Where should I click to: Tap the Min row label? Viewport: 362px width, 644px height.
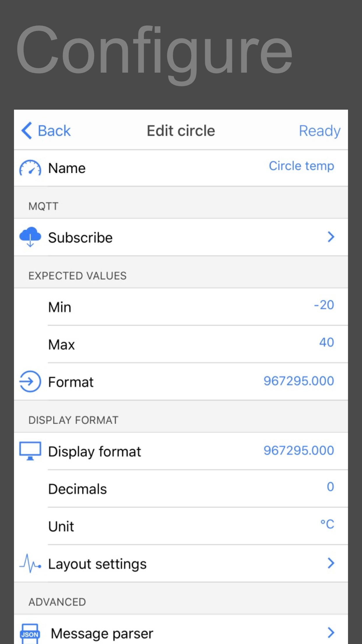click(60, 307)
